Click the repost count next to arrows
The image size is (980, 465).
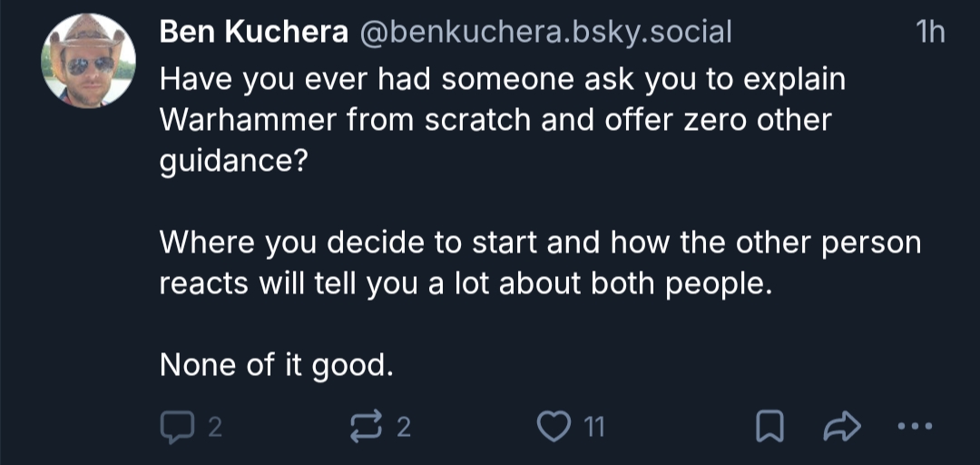coord(405,426)
